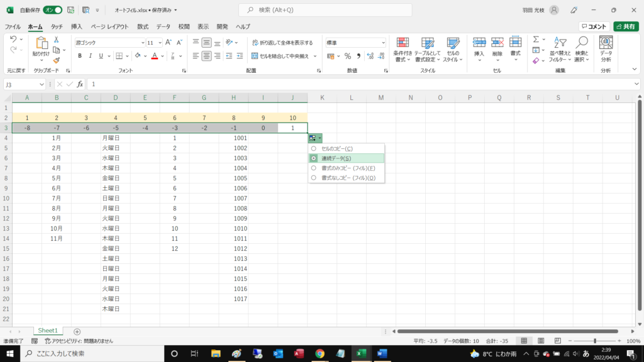Open the font name dropdown (游ゴシック)
This screenshot has height=362, width=644.
[x=143, y=43]
